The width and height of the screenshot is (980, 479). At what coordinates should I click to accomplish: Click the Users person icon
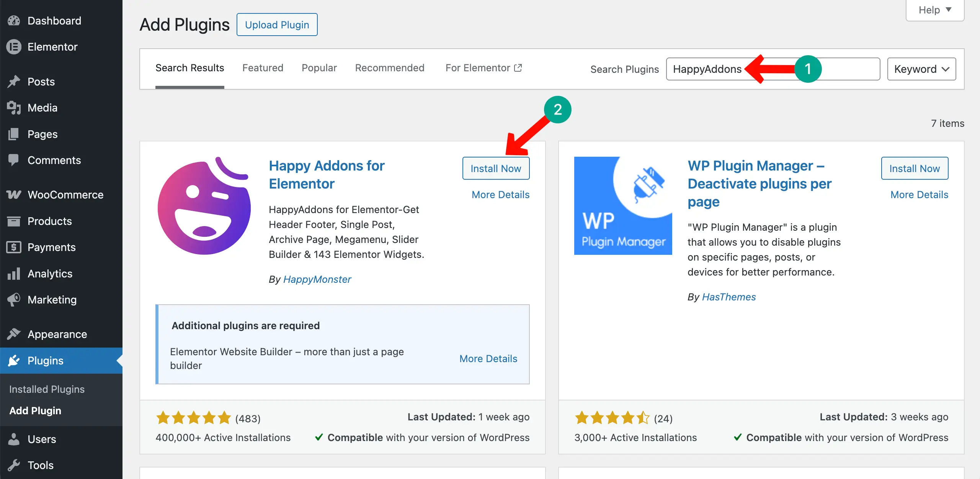coord(14,439)
